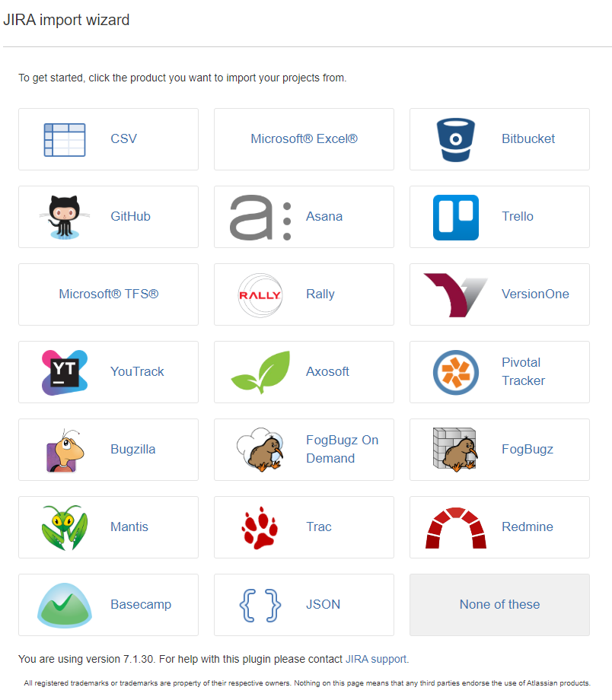The width and height of the screenshot is (612, 700).
Task: Click the VersionOne import tile
Action: 499,294
